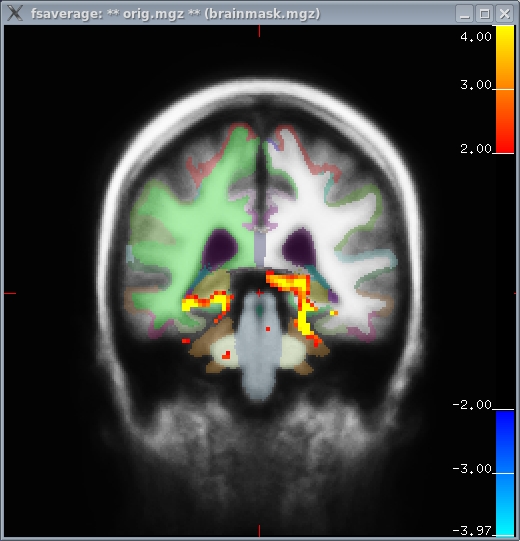Click the 3.00 colorbar label
Image resolution: width=520 pixels, height=541 pixels.
(475, 85)
